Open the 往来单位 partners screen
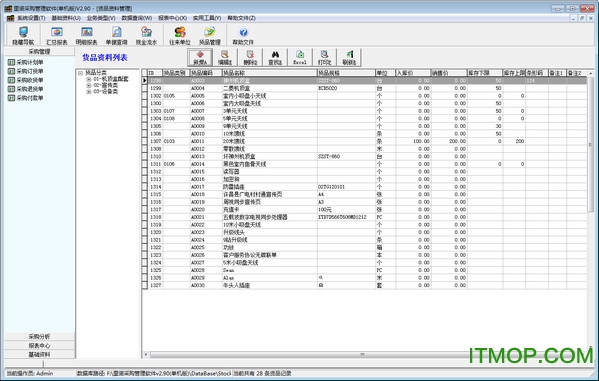 click(180, 36)
